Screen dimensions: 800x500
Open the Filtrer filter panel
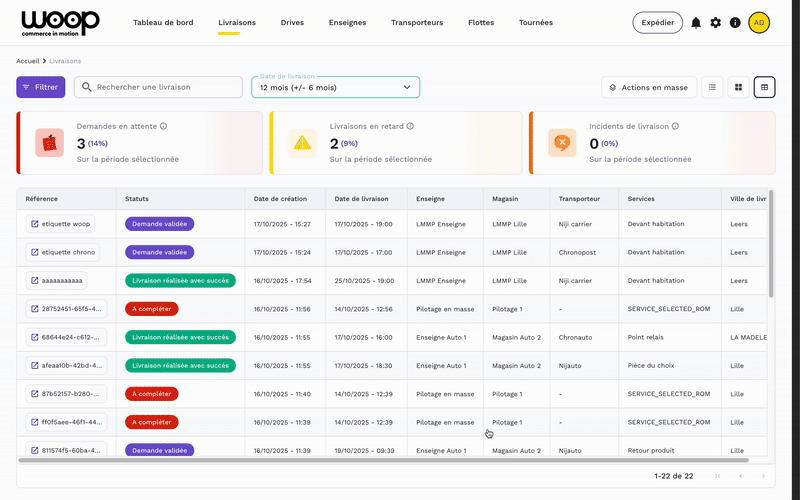(x=40, y=87)
